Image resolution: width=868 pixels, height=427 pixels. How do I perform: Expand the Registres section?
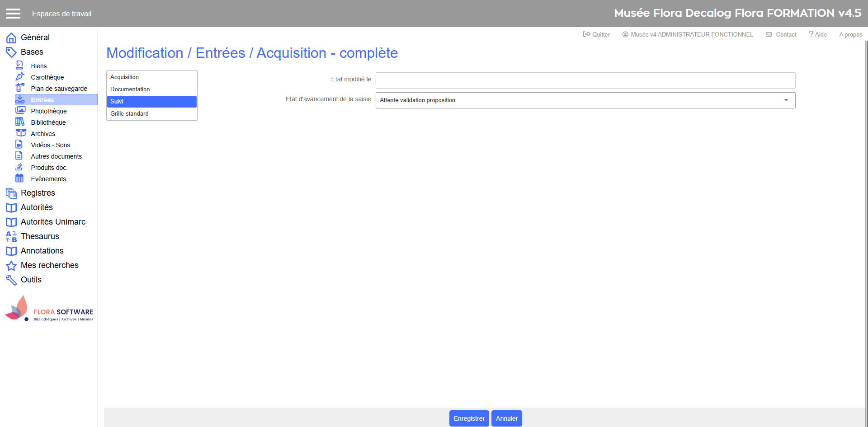38,193
